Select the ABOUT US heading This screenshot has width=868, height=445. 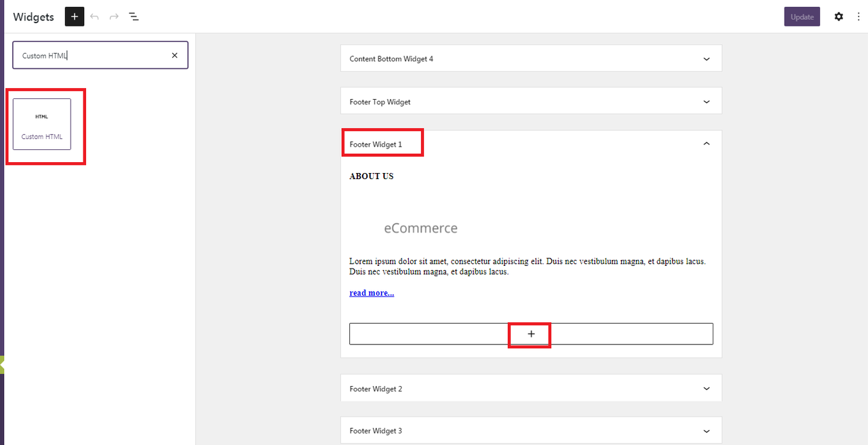click(372, 176)
